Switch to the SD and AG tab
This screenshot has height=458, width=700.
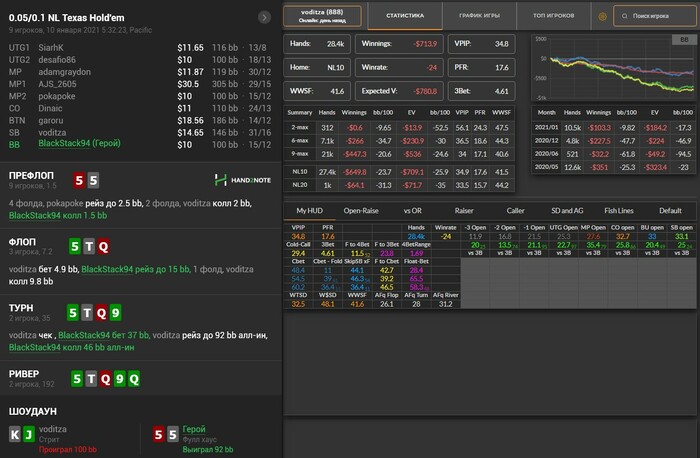point(567,211)
